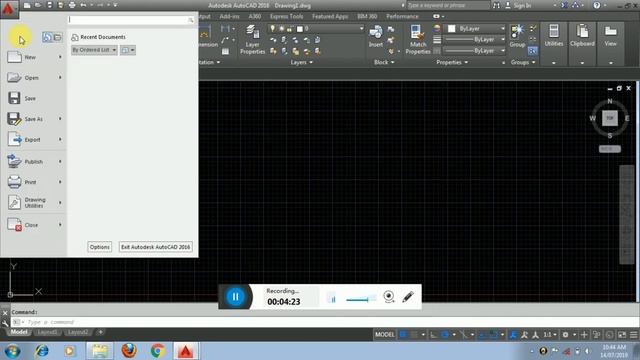Click the New icon in Quick Access toolbar
This screenshot has width=640, height=360.
click(27, 5)
